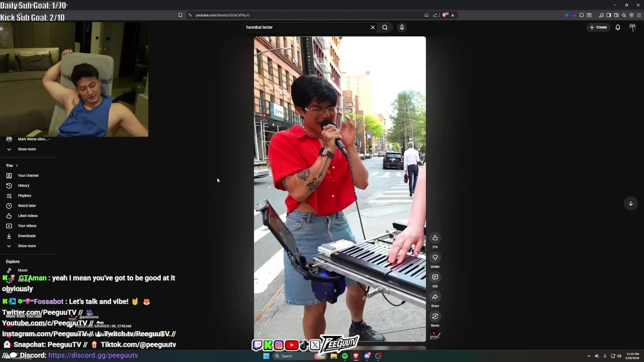The image size is (644, 362).
Task: Open the clock showing 11:33 PM
Action: point(632,356)
